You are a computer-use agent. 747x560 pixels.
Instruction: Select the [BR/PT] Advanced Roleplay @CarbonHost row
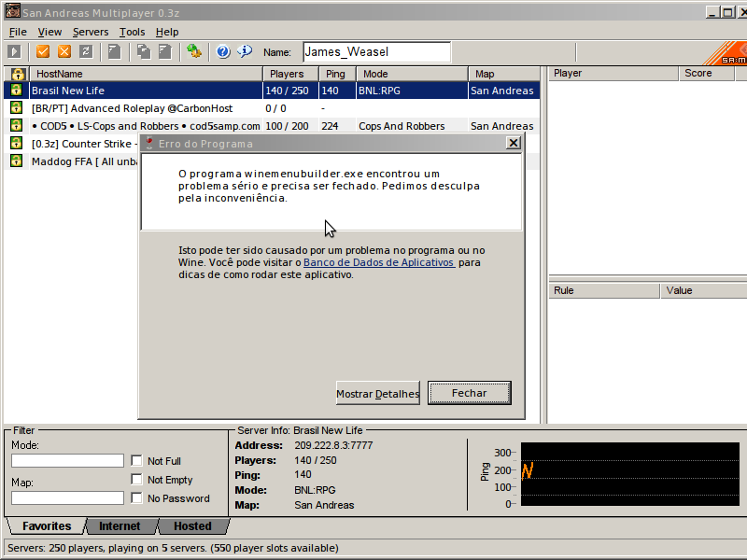click(x=272, y=108)
